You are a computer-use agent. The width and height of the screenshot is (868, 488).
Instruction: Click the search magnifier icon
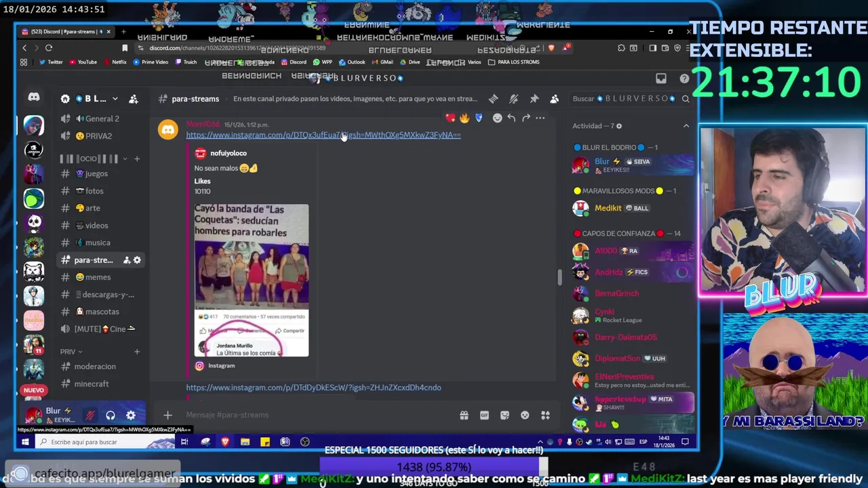coord(686,99)
